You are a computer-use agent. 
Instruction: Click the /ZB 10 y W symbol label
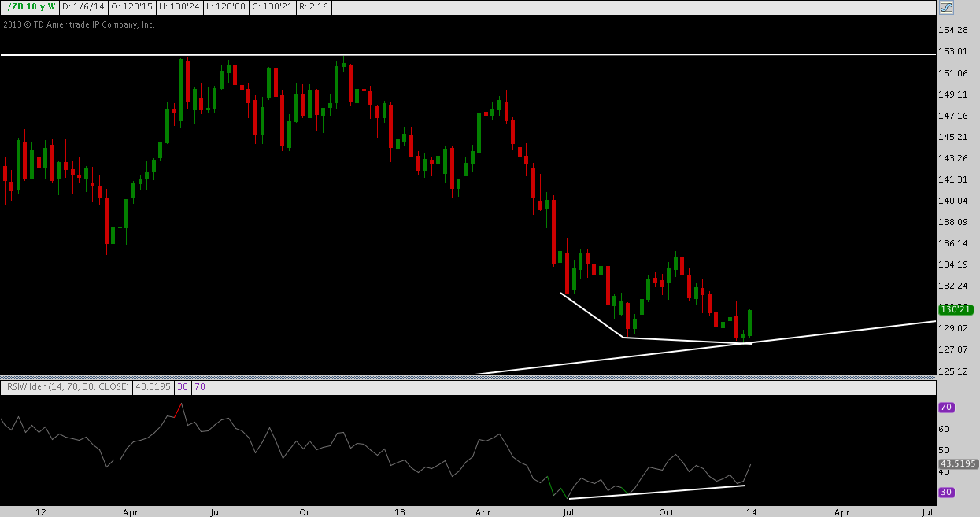click(31, 7)
